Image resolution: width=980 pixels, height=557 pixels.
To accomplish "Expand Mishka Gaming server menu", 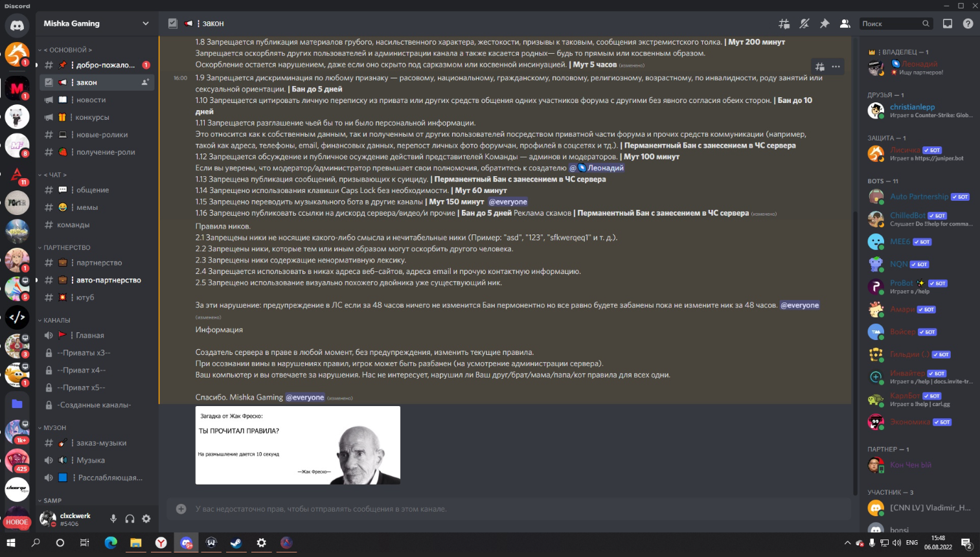I will tap(97, 23).
